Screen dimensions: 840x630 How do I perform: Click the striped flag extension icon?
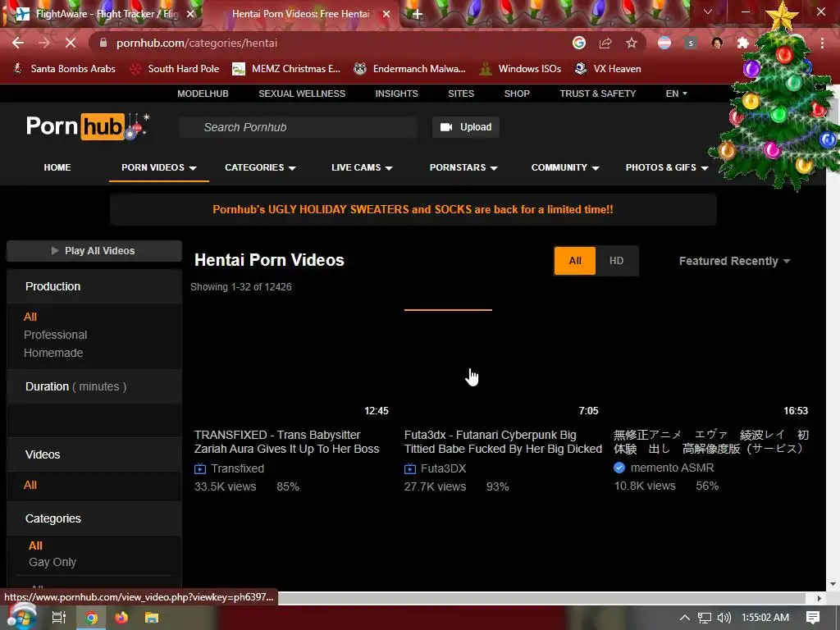click(x=664, y=43)
